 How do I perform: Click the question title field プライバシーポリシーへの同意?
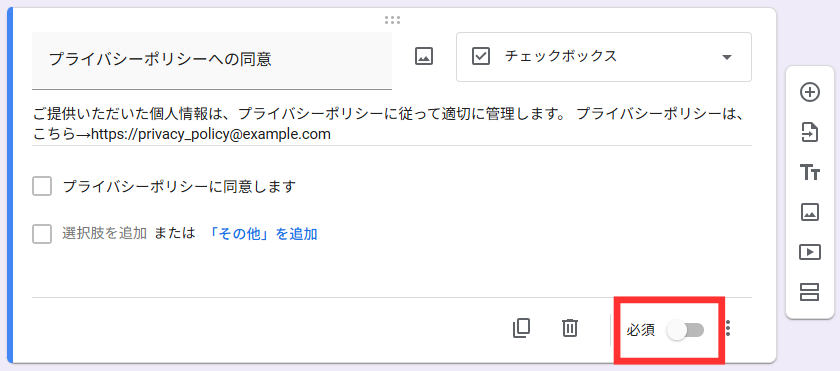pos(212,60)
